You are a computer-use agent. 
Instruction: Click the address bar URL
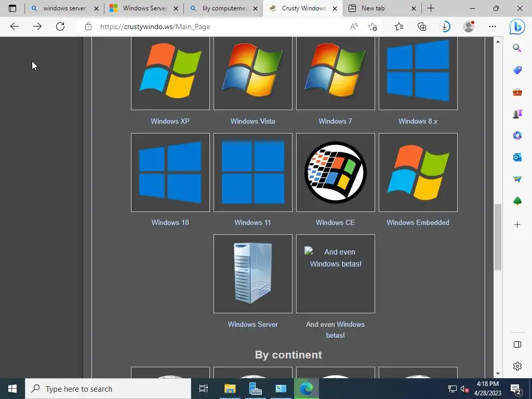point(155,26)
